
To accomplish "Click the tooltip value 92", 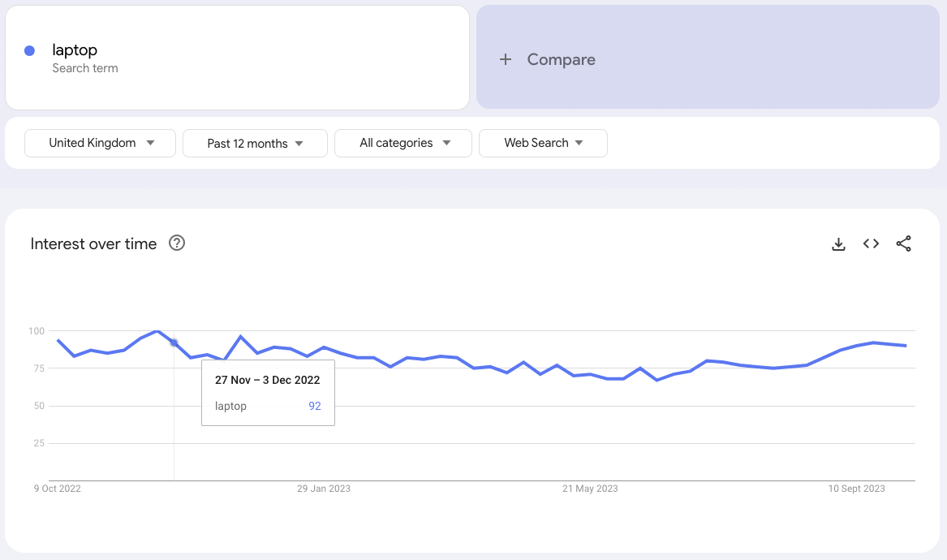I will 315,406.
